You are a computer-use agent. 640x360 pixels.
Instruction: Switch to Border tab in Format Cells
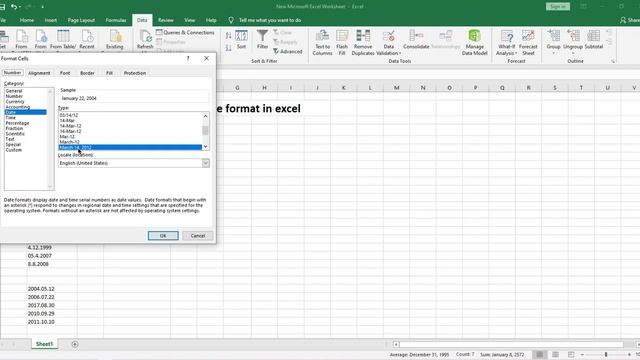[87, 73]
